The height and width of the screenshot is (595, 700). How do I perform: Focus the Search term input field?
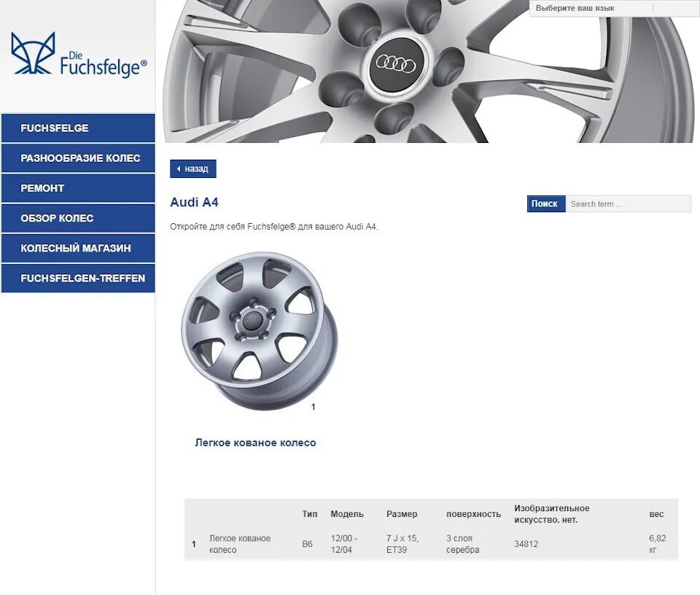(628, 203)
